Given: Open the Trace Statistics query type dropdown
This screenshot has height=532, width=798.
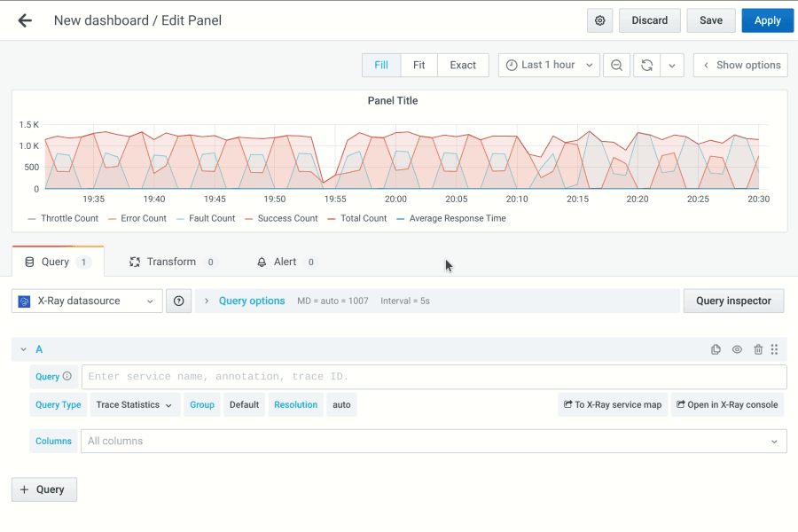Looking at the screenshot, I should point(135,404).
